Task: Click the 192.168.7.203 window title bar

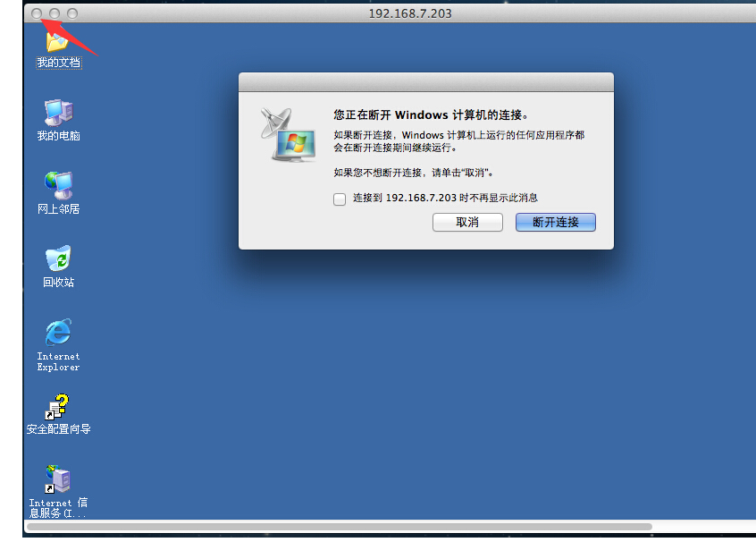Action: [410, 13]
